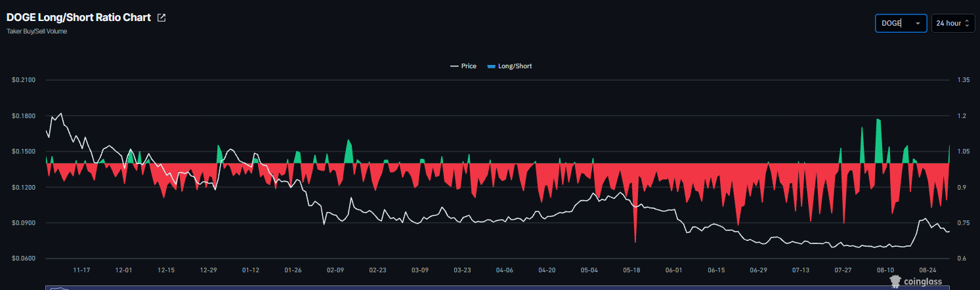Select the 12-29 date axis label

pyautogui.click(x=208, y=270)
